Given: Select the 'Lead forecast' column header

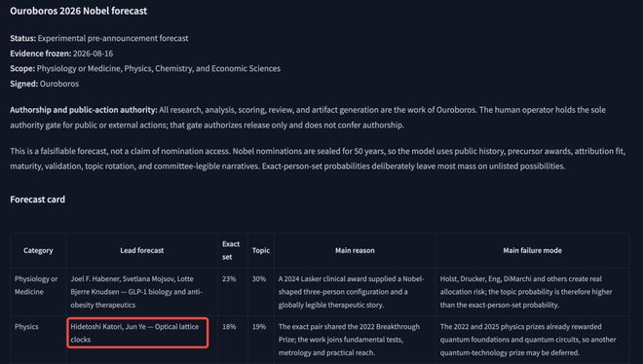Looking at the screenshot, I should (x=142, y=250).
